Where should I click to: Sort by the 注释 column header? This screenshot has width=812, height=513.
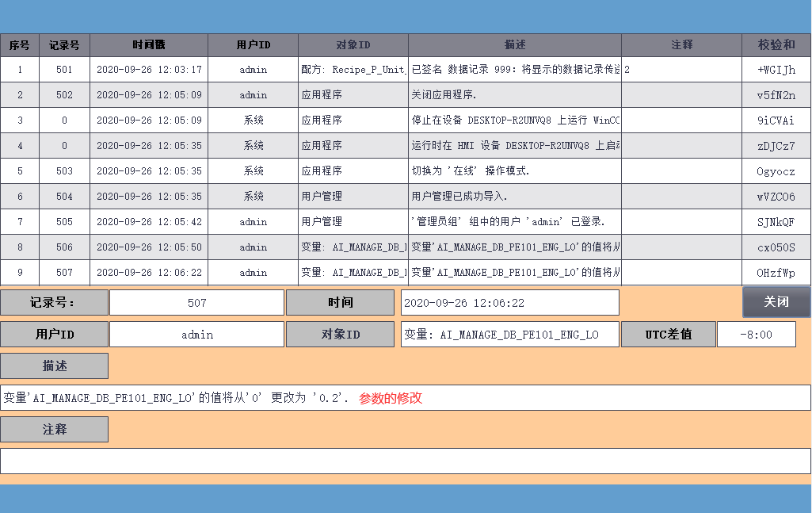(x=681, y=45)
